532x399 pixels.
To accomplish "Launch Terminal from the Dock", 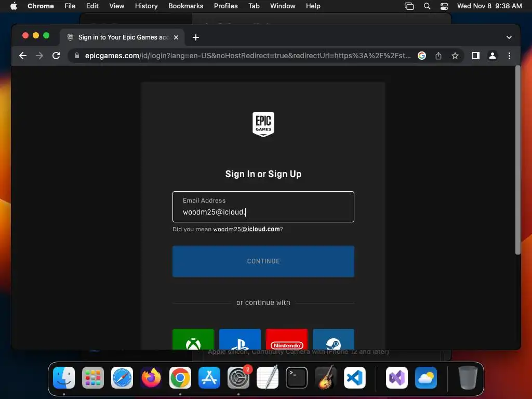I will pyautogui.click(x=297, y=378).
